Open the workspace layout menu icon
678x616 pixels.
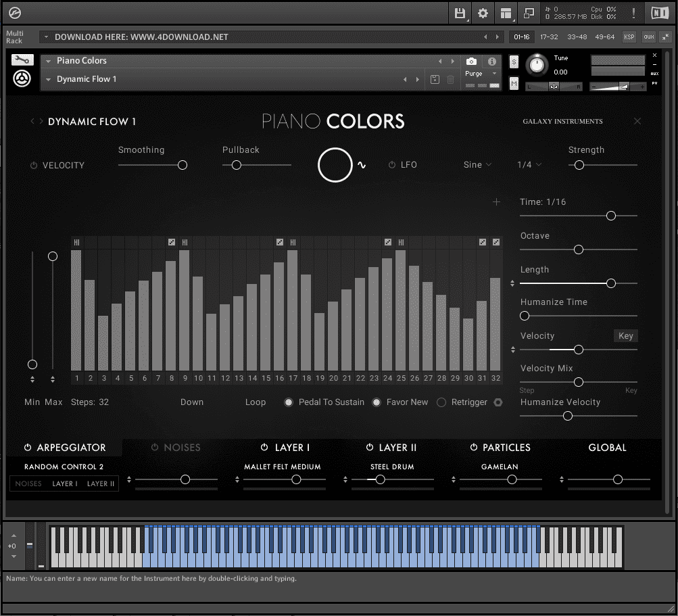point(506,14)
